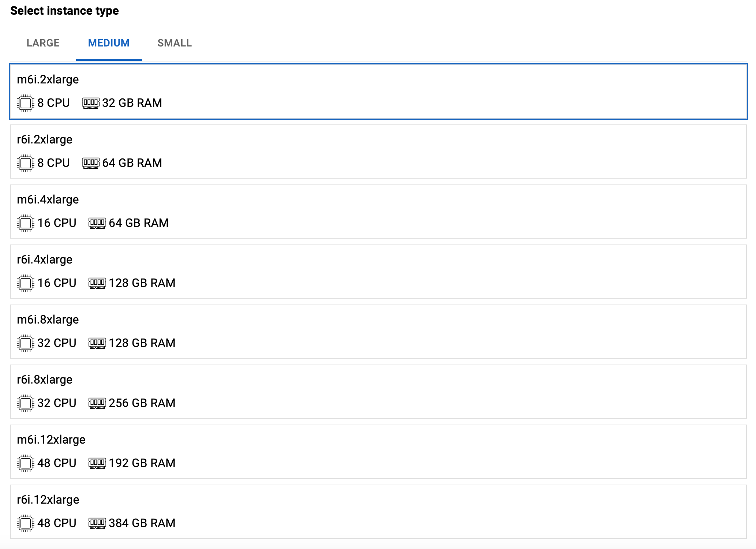This screenshot has width=756, height=549.
Task: Click the CPU chip icon in m6i.2xlarge
Action: [x=26, y=103]
